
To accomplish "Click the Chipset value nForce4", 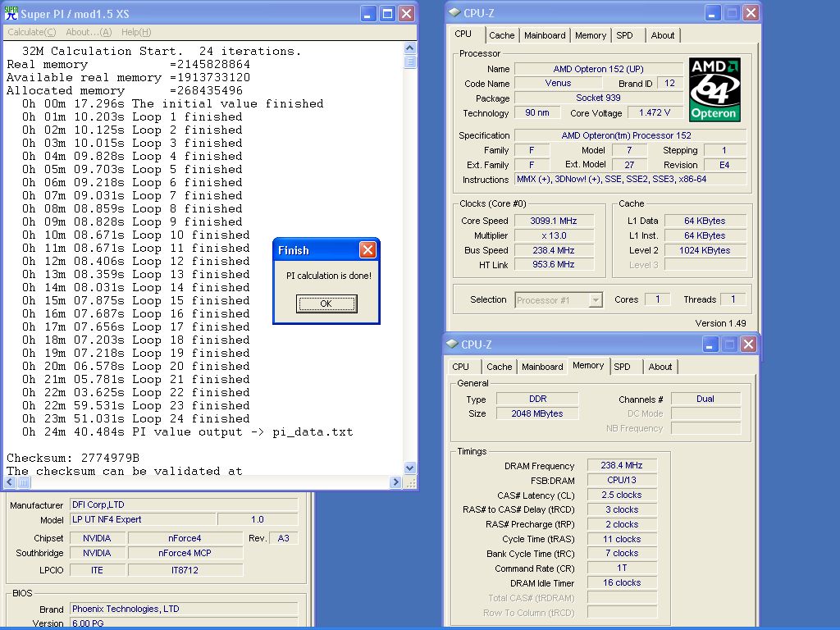I will click(185, 538).
